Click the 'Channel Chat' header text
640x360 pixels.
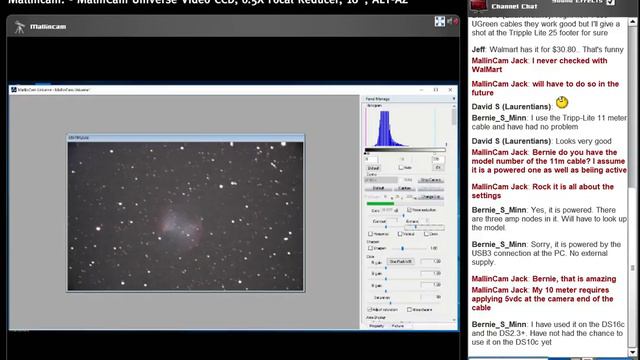(514, 6)
